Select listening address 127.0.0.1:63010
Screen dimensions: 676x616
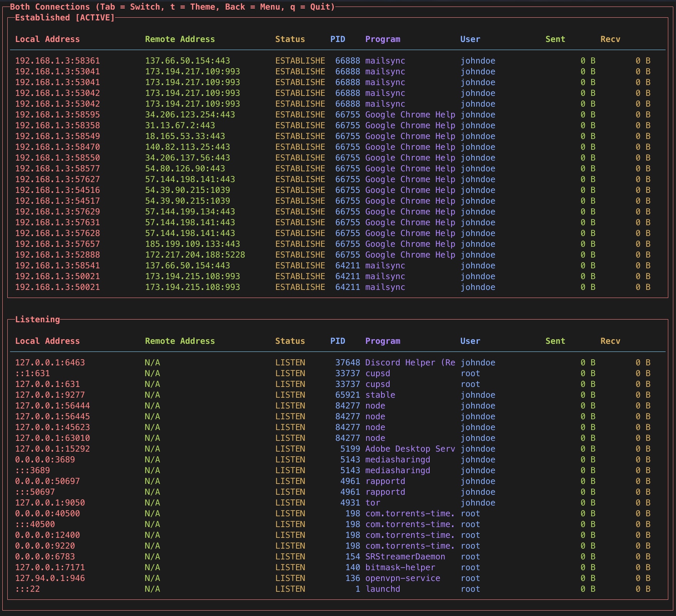[x=52, y=438]
